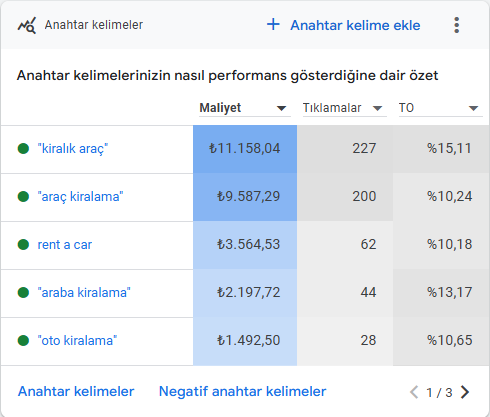
Task: Open the Anahtar kelimeler footer link
Action: pyautogui.click(x=76, y=392)
